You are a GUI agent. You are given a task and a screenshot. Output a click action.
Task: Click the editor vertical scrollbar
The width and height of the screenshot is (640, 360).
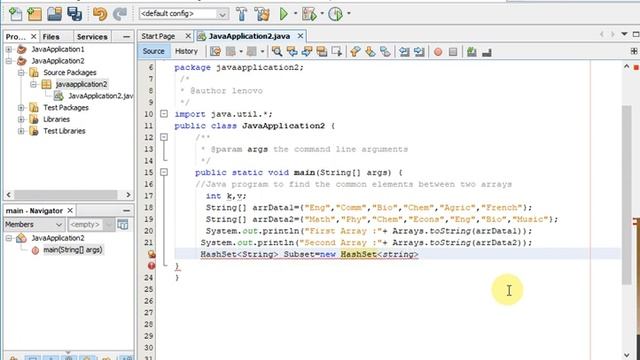pos(627,195)
